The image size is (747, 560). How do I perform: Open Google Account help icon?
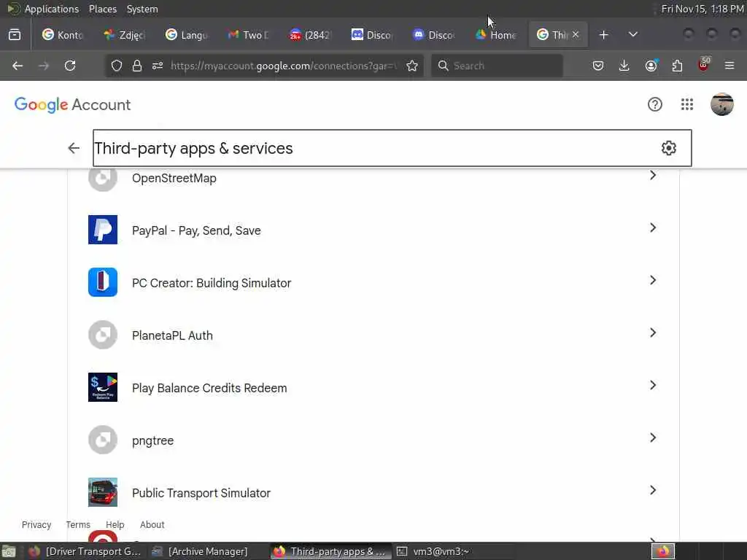click(x=655, y=104)
